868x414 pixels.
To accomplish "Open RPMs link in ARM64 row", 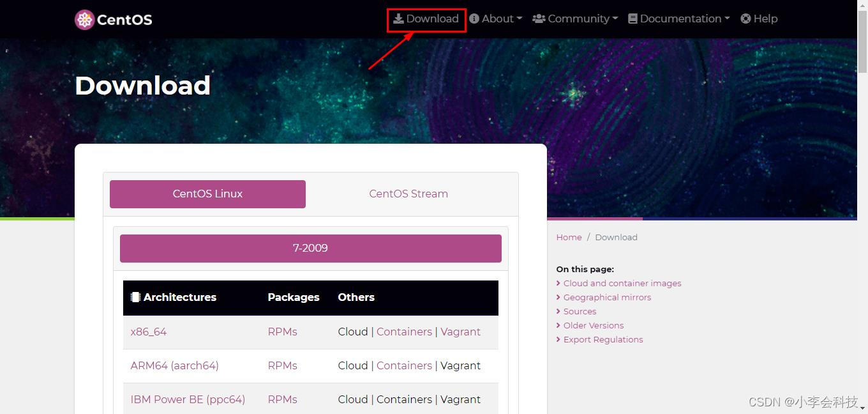I will 282,365.
